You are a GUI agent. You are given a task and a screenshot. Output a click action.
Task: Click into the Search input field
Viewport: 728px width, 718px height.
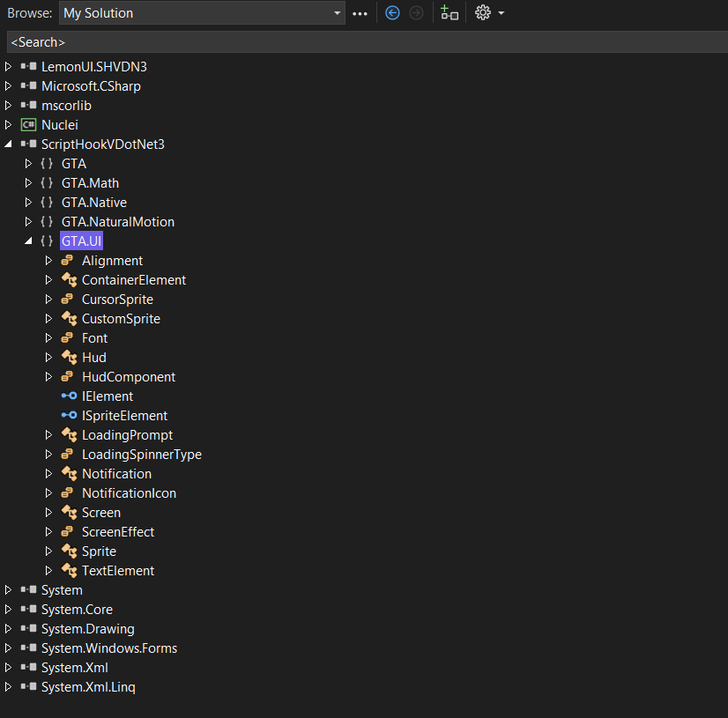click(x=368, y=42)
